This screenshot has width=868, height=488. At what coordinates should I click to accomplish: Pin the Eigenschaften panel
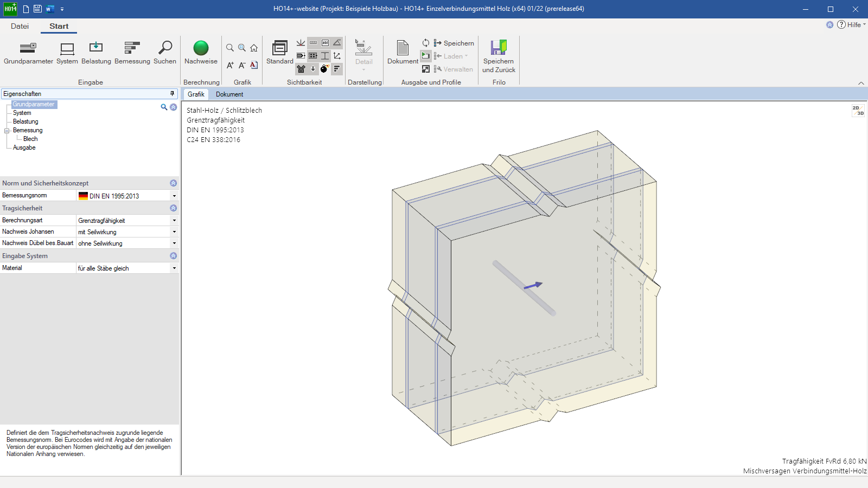pos(173,94)
